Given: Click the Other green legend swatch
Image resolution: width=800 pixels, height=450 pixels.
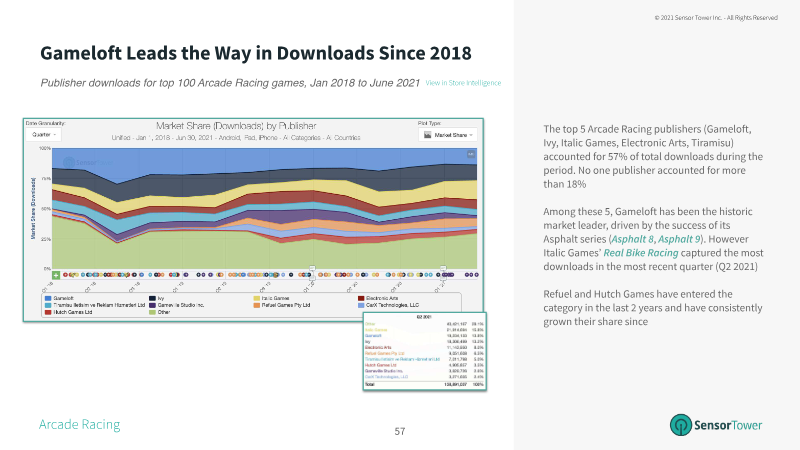Looking at the screenshot, I should coord(152,312).
